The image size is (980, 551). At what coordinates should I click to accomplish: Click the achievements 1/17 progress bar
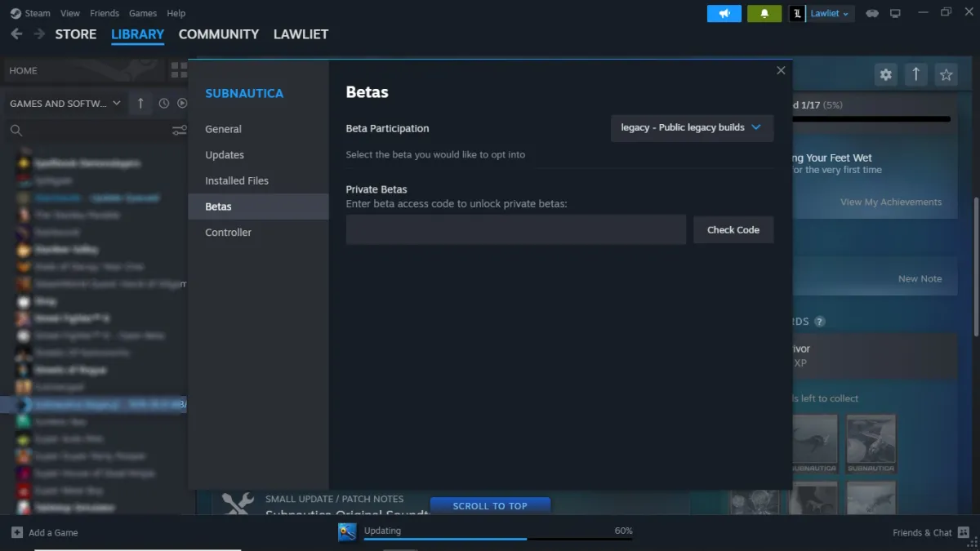click(x=871, y=119)
